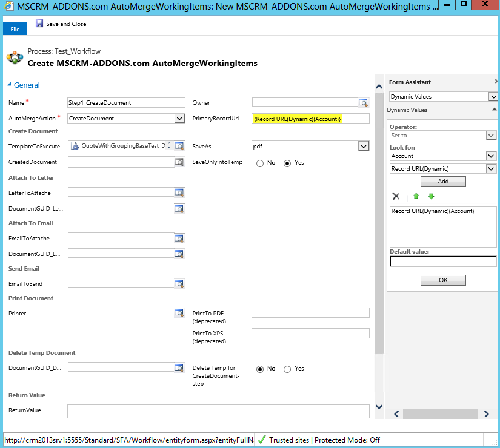Click the Save and Close floppy disk icon
Screen dimensions: 500x448
tap(39, 24)
